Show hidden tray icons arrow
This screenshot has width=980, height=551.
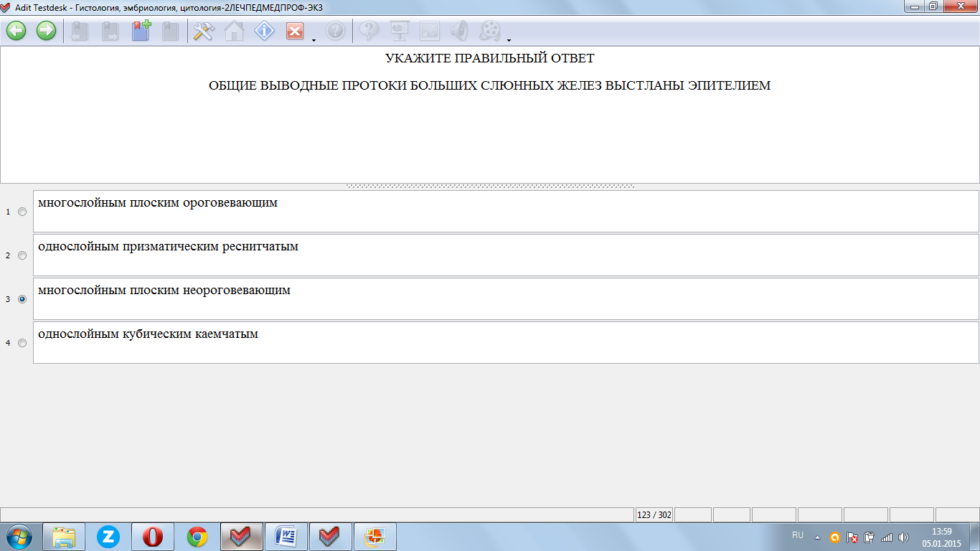(x=817, y=537)
